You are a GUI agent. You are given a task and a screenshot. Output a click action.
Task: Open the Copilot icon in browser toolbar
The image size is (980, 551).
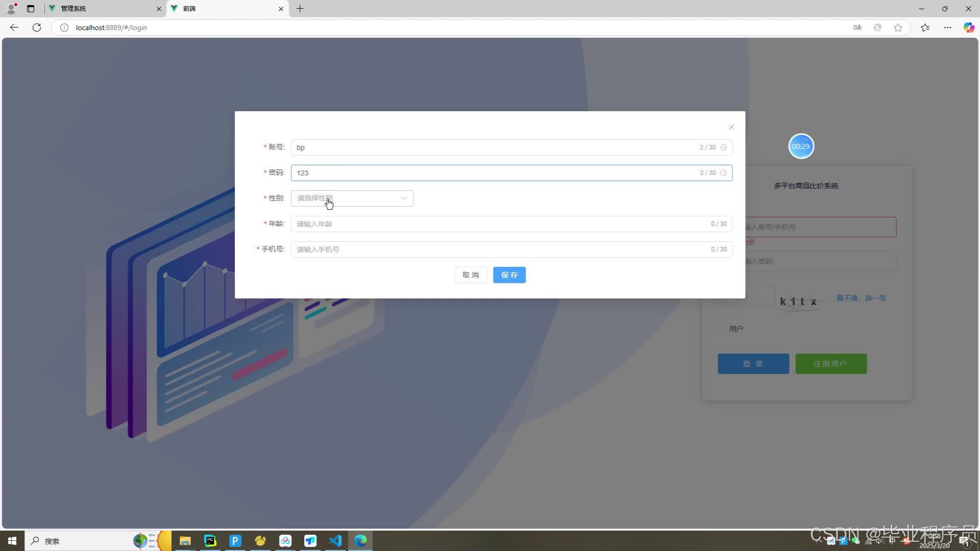point(968,28)
